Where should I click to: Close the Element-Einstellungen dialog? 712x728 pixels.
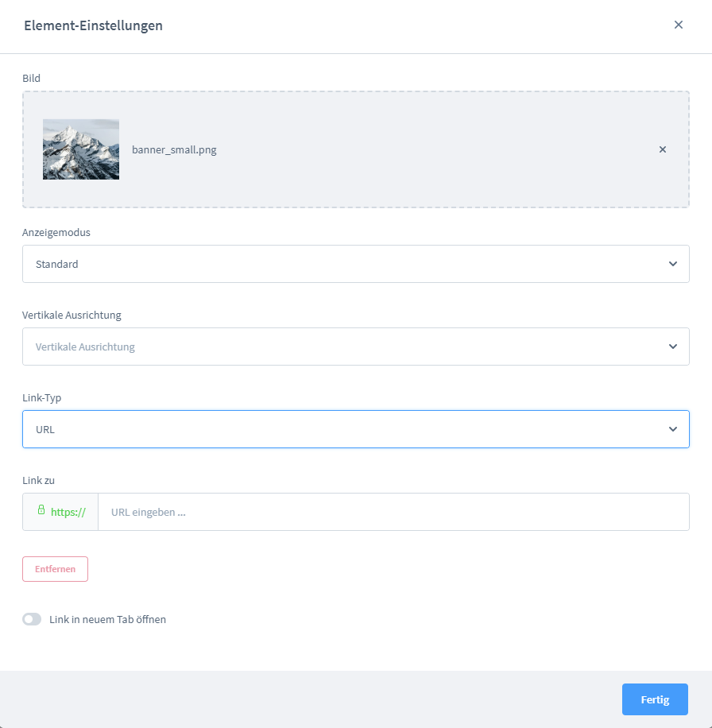coord(679,25)
